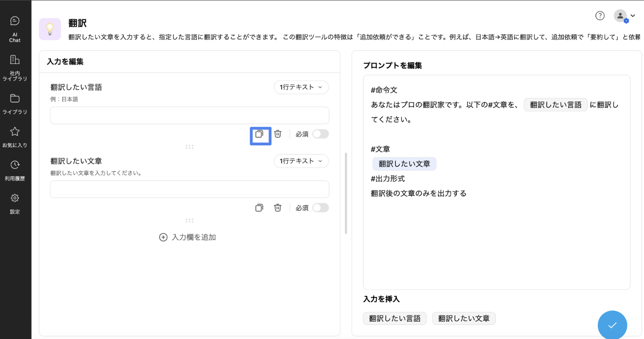Delete the 翻訳したい文章 input field

[x=278, y=208]
